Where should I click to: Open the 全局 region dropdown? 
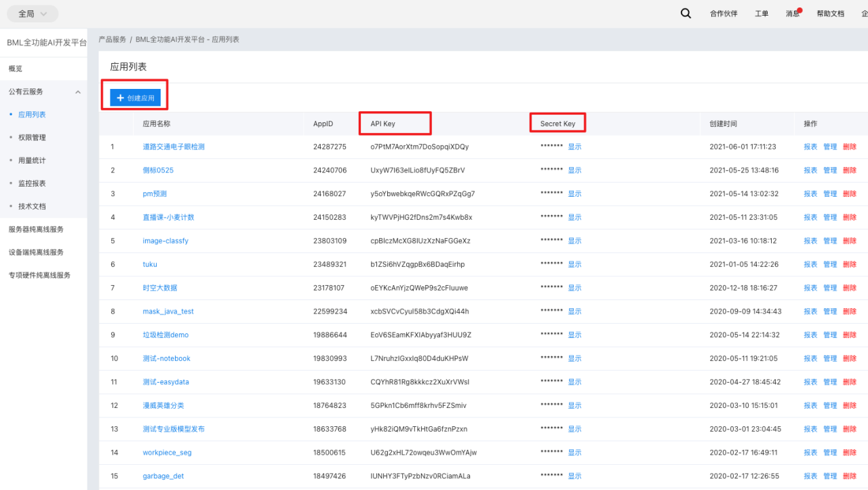tap(33, 14)
